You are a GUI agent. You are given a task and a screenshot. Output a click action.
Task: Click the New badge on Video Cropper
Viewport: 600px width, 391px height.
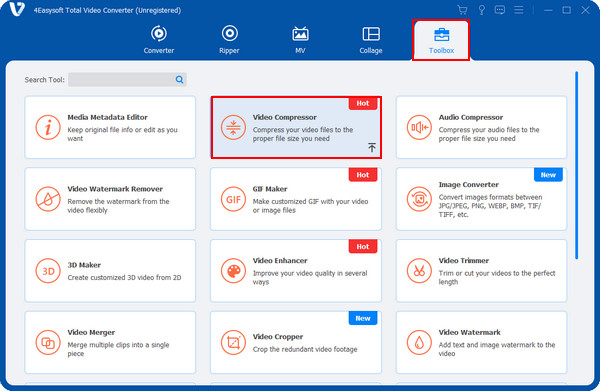(x=363, y=318)
